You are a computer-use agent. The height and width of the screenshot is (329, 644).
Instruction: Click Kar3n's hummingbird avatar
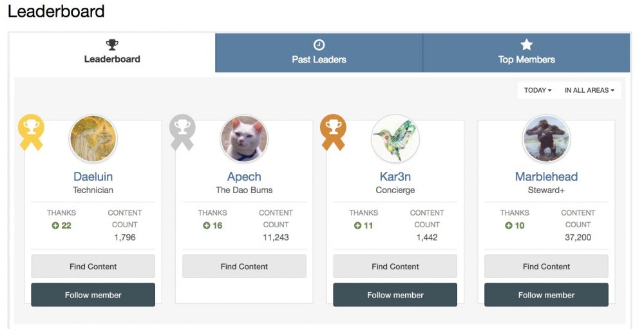395,138
